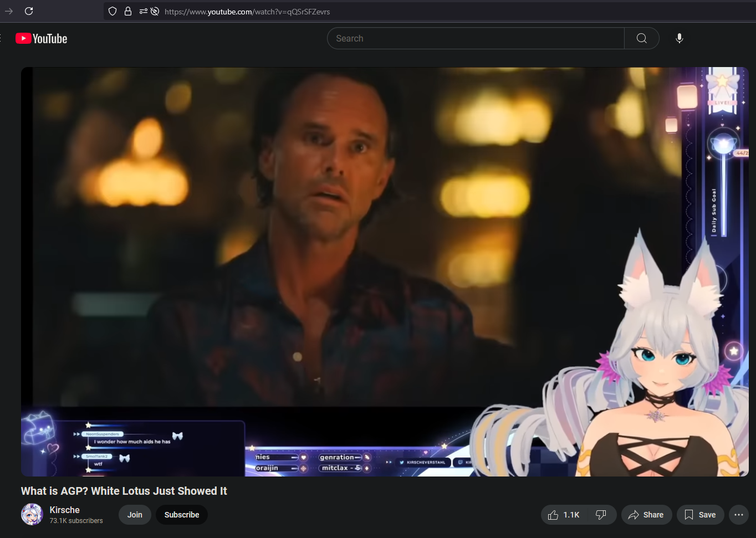Image resolution: width=756 pixels, height=538 pixels.
Task: Click the blocked autoplay icon in address bar
Action: point(155,11)
